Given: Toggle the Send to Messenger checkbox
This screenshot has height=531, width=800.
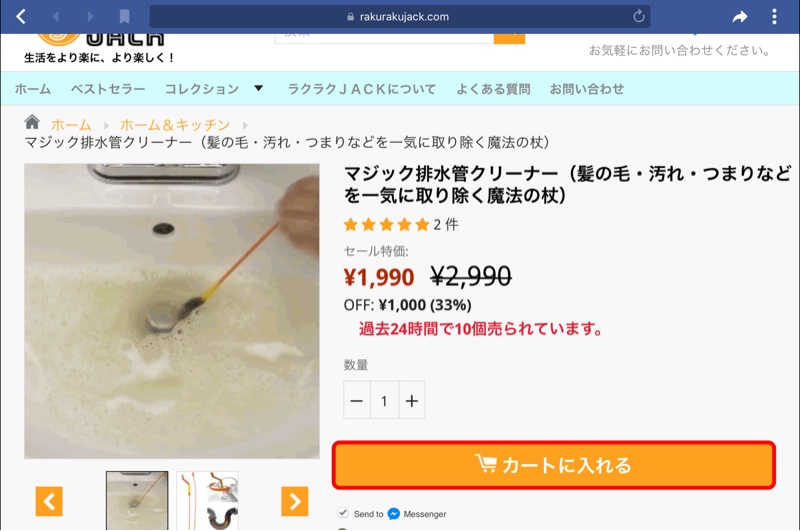Looking at the screenshot, I should tap(343, 513).
